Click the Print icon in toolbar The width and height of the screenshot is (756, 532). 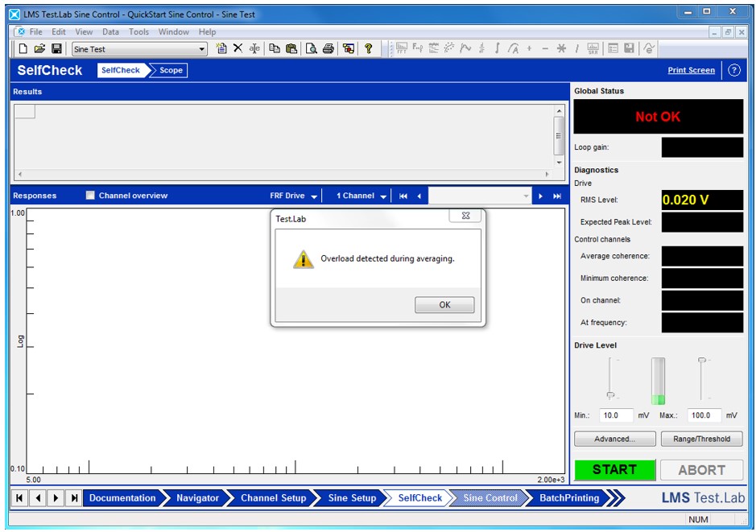(x=328, y=49)
